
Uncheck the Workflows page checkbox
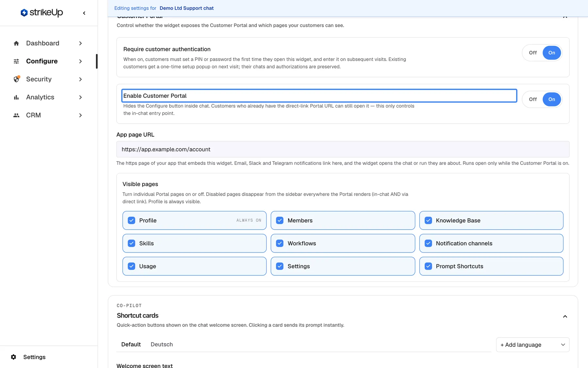point(280,243)
